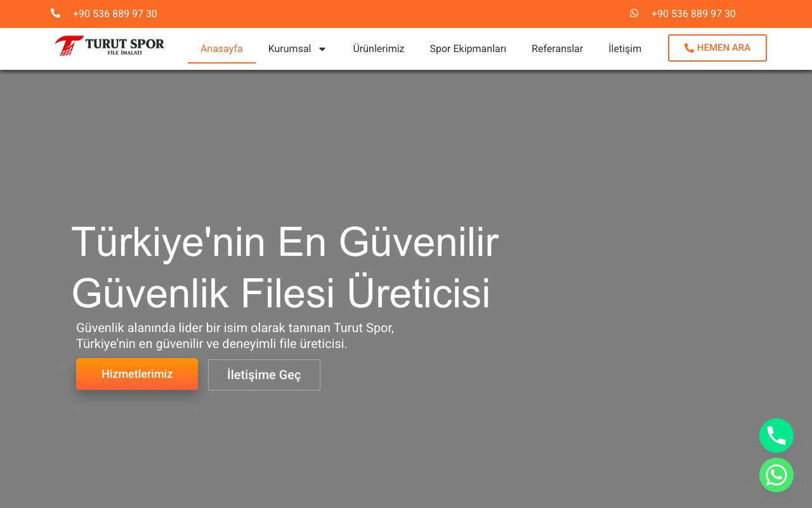Click the headline Türkiye'nin En Güvenilir
Screen dimensions: 812x508
pos(285,242)
